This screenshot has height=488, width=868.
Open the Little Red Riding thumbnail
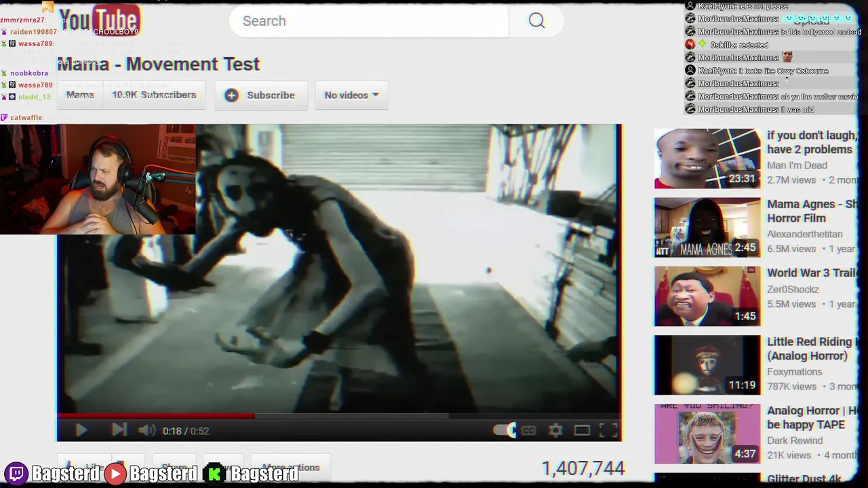(x=707, y=365)
